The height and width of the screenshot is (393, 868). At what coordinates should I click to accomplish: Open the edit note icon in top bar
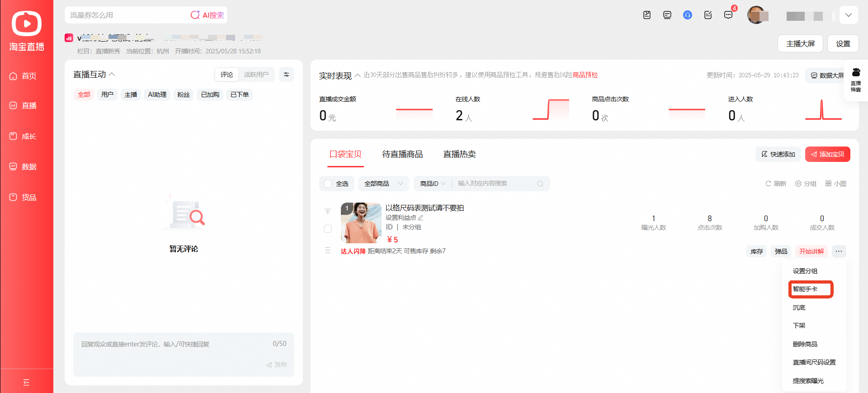pos(708,15)
